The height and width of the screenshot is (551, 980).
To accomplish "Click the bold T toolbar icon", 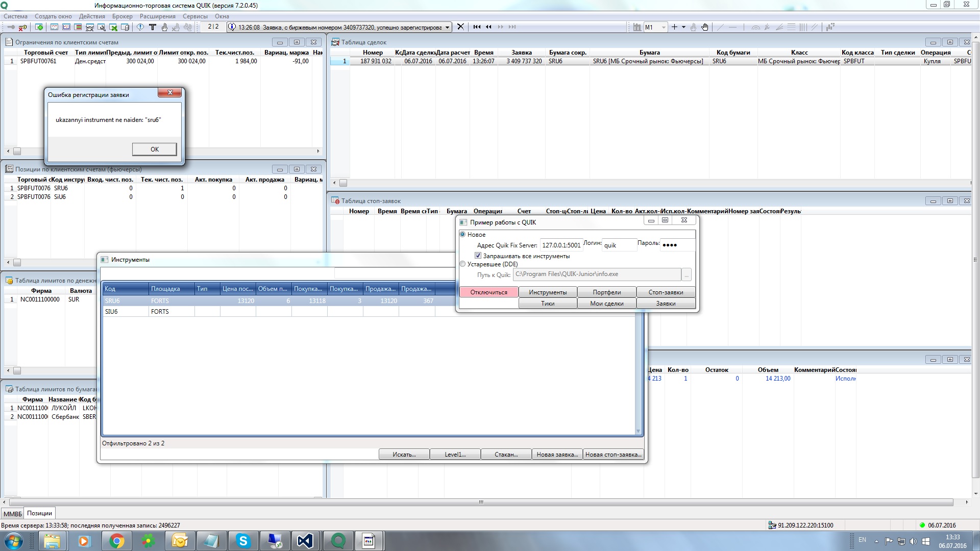I will point(152,27).
